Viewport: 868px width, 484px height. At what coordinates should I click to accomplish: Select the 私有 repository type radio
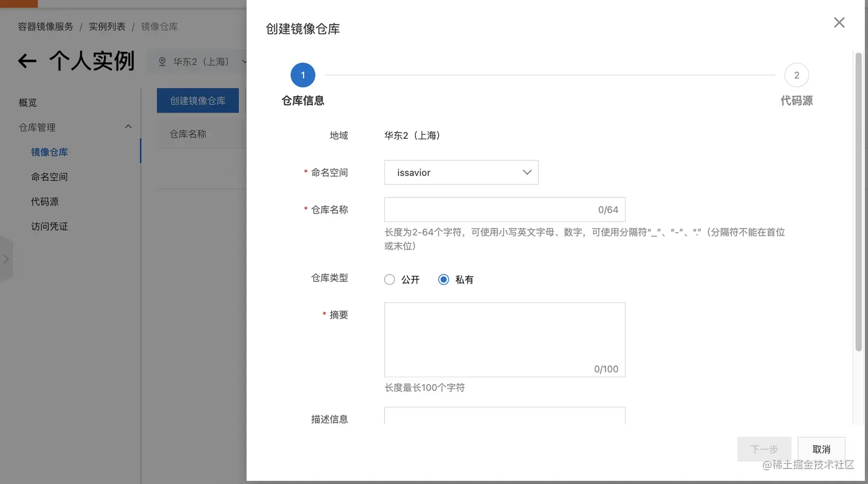coord(444,280)
